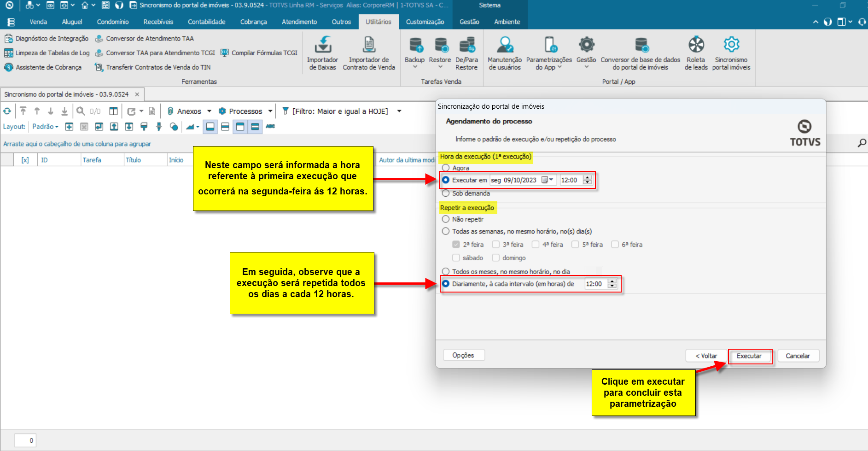Open Limpeza de Tabelas de Log
Screen dimensions: 868x451
pyautogui.click(x=47, y=53)
